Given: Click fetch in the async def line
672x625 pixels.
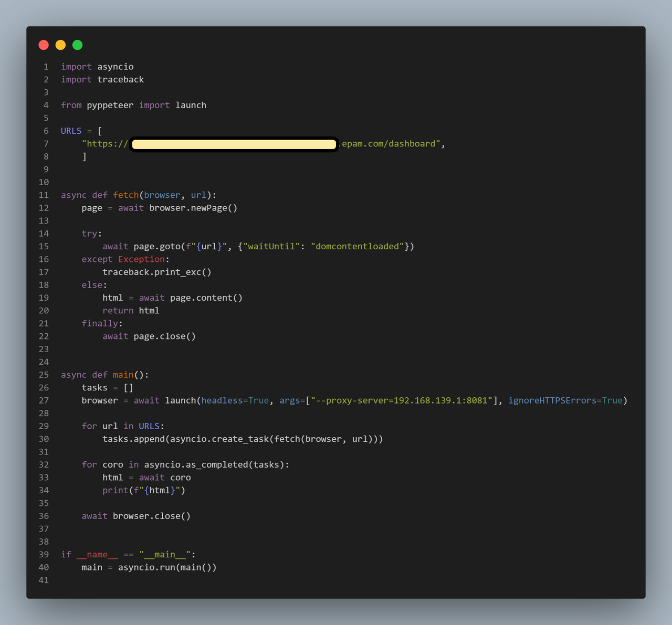Looking at the screenshot, I should (x=125, y=195).
